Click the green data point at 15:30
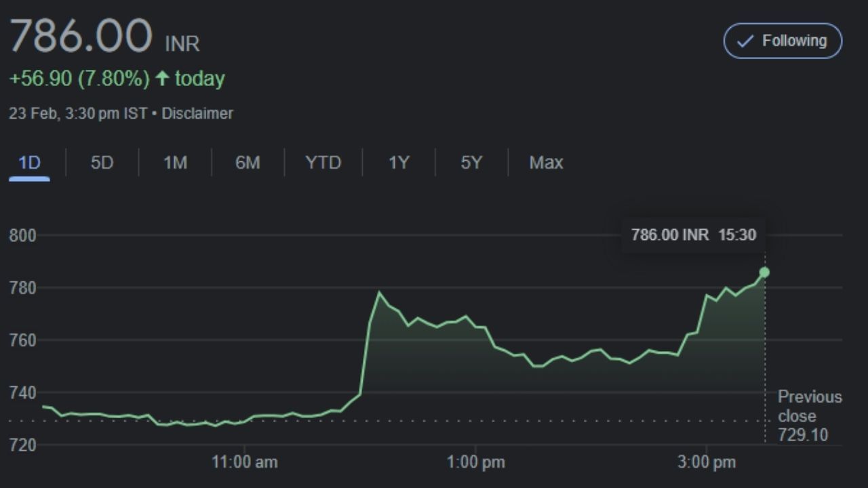 pos(764,272)
